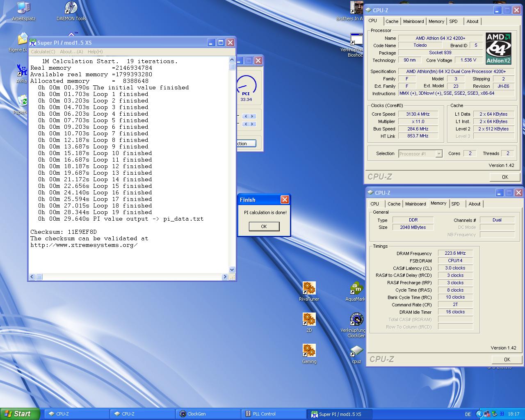Image resolution: width=525 pixels, height=420 pixels.
Task: Switch to PLL Control taskbar button
Action: tap(274, 414)
